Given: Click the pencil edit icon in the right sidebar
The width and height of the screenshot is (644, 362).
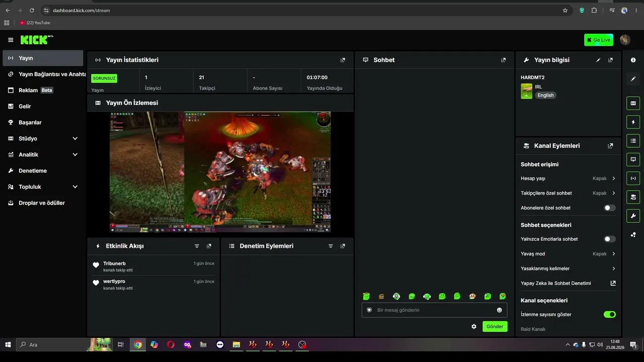Looking at the screenshot, I should click(633, 78).
